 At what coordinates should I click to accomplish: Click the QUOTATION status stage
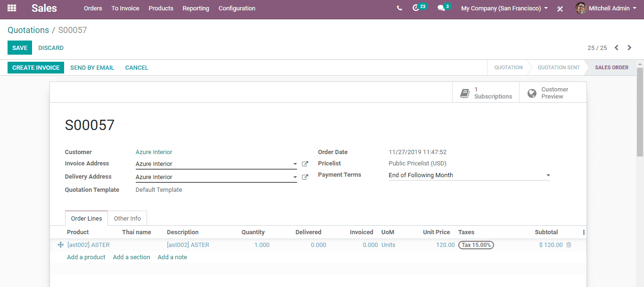pos(508,68)
